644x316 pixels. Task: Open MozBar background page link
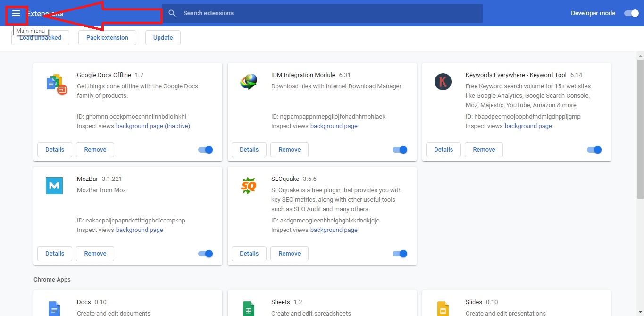point(140,230)
